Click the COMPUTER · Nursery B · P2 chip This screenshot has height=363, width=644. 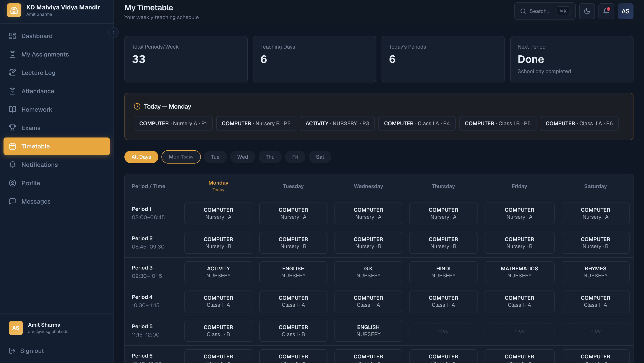tap(256, 123)
